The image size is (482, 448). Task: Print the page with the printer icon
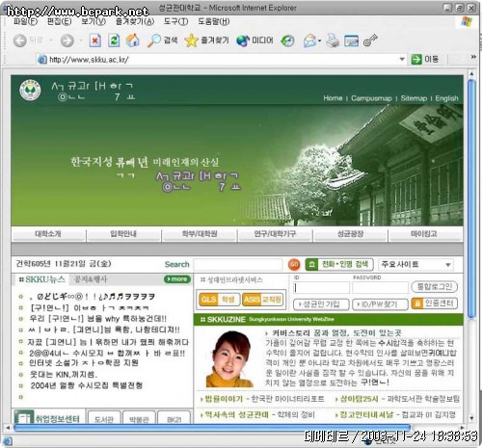point(333,40)
